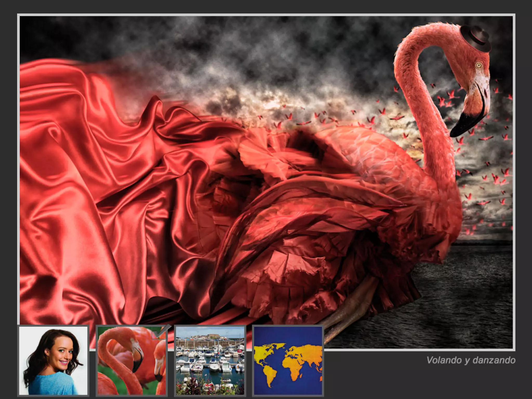Click the 'Volando y danzando' caption
532x399 pixels.
[x=471, y=360]
